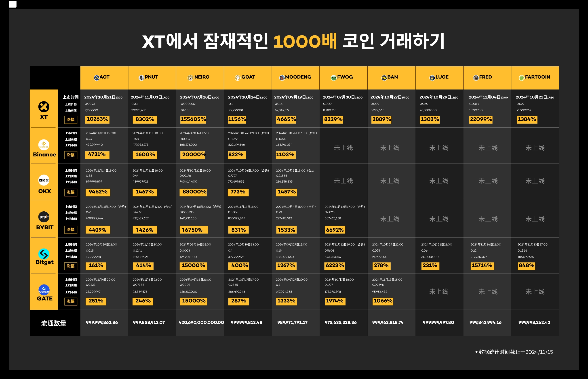Screen dimensions: 588x379
Task: Select the 155605% NEIRO gain on XT
Action: (x=193, y=119)
